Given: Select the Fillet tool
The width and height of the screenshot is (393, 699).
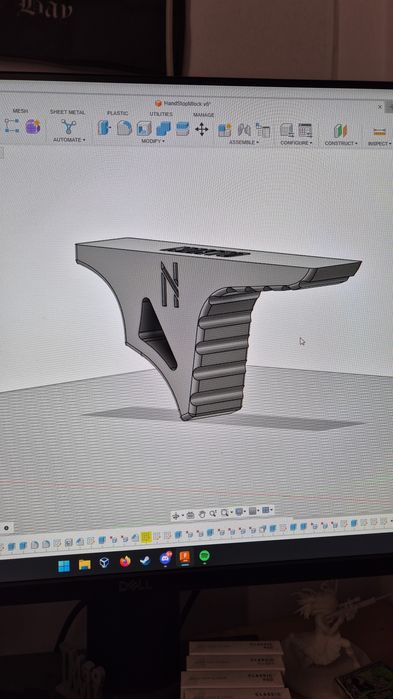Looking at the screenshot, I should click(124, 128).
